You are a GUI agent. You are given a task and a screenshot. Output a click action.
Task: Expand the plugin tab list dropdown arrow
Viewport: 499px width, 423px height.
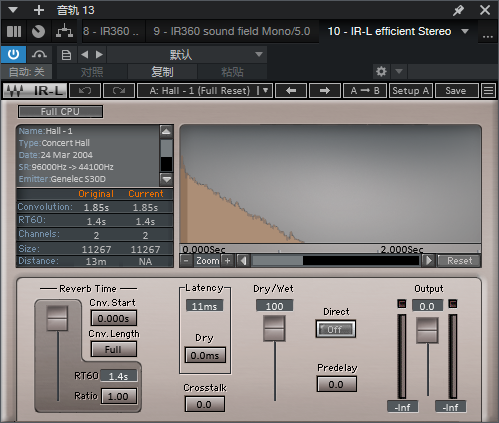coord(465,31)
